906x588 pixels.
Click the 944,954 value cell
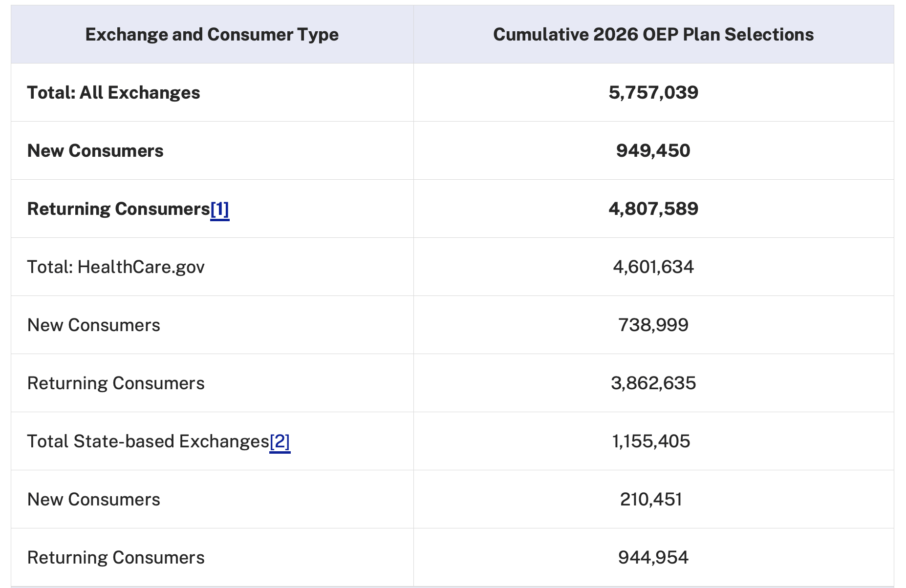click(653, 558)
